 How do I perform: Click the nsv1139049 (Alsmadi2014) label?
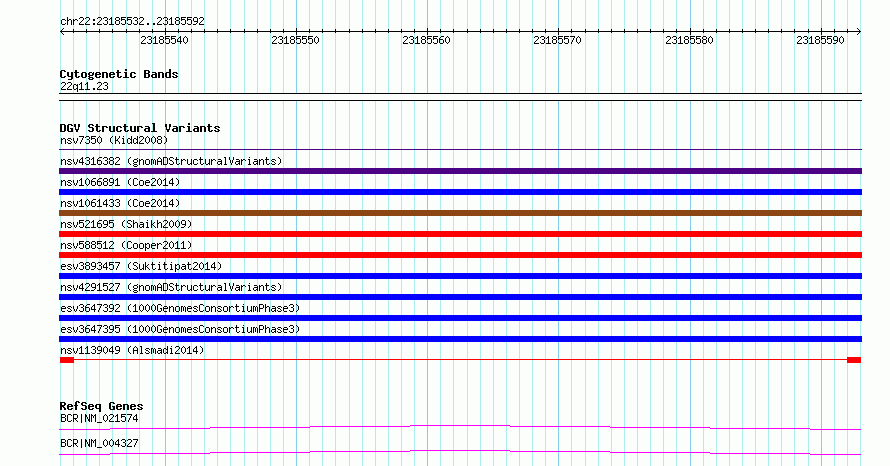pos(132,350)
